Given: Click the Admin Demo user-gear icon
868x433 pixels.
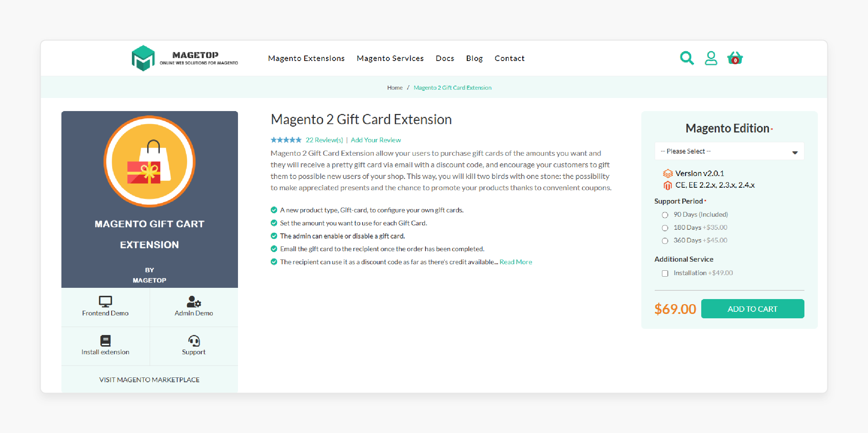Looking at the screenshot, I should 194,301.
